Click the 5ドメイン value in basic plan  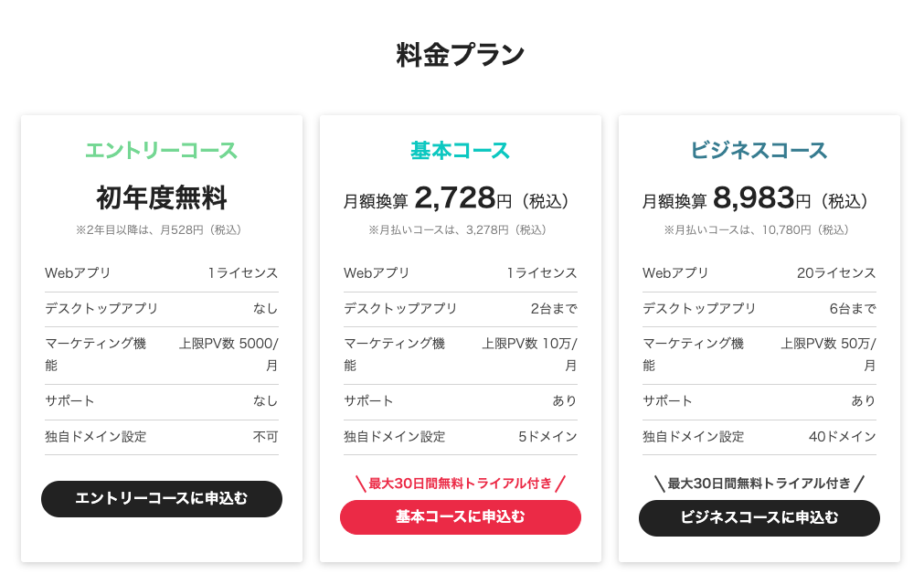tap(547, 437)
